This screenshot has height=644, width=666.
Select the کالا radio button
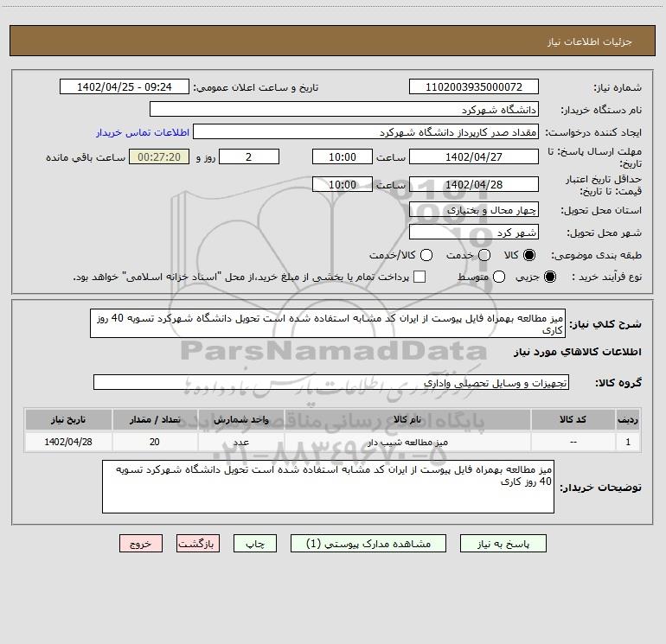529,255
